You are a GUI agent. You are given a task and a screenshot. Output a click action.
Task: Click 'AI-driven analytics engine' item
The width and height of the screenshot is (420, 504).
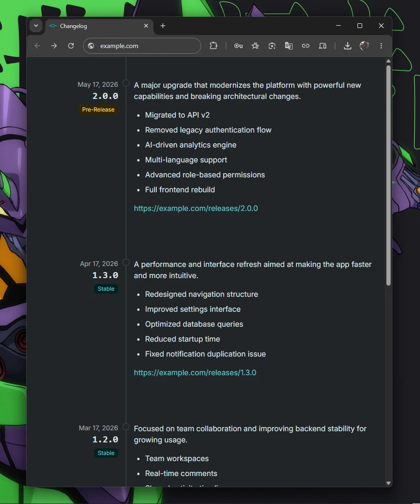pos(190,145)
